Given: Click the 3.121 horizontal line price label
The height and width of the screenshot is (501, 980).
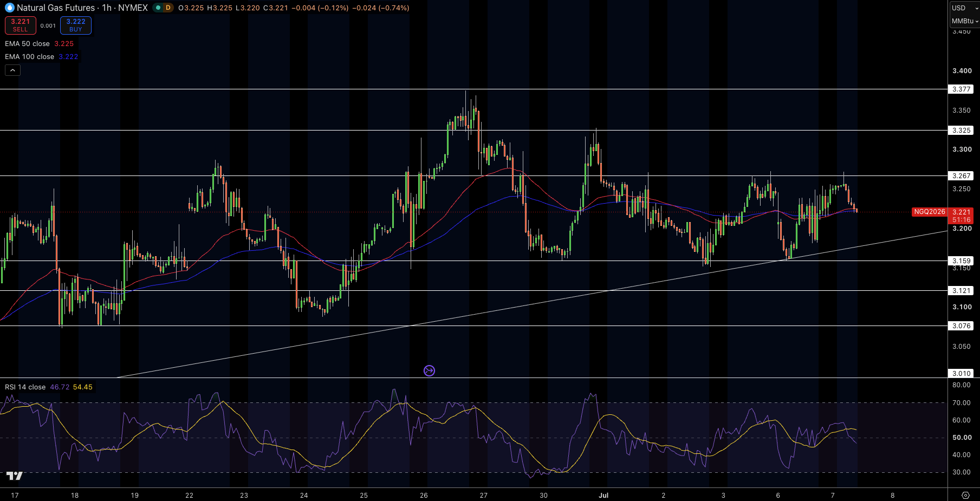Looking at the screenshot, I should click(x=961, y=291).
